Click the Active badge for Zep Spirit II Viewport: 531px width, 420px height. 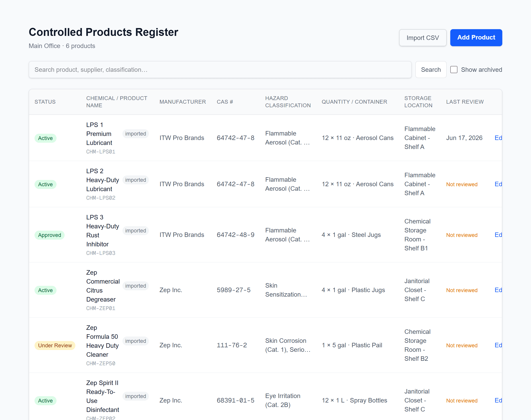(46, 401)
